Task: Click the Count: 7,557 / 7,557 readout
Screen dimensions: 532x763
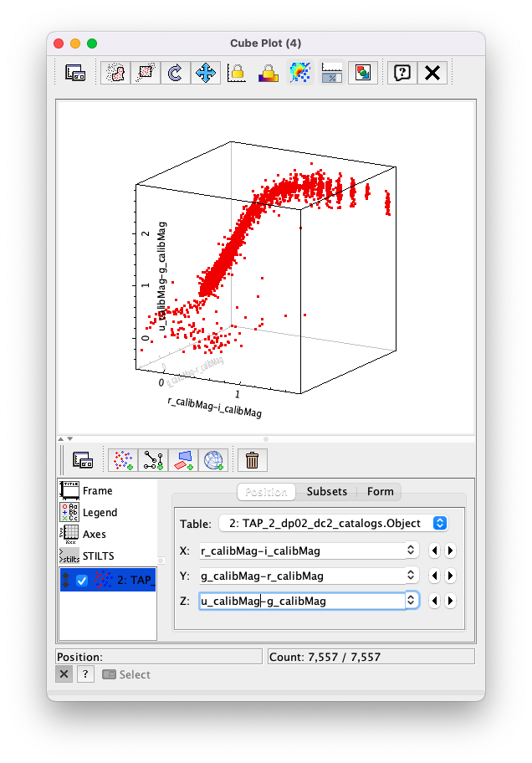Action: click(x=371, y=657)
